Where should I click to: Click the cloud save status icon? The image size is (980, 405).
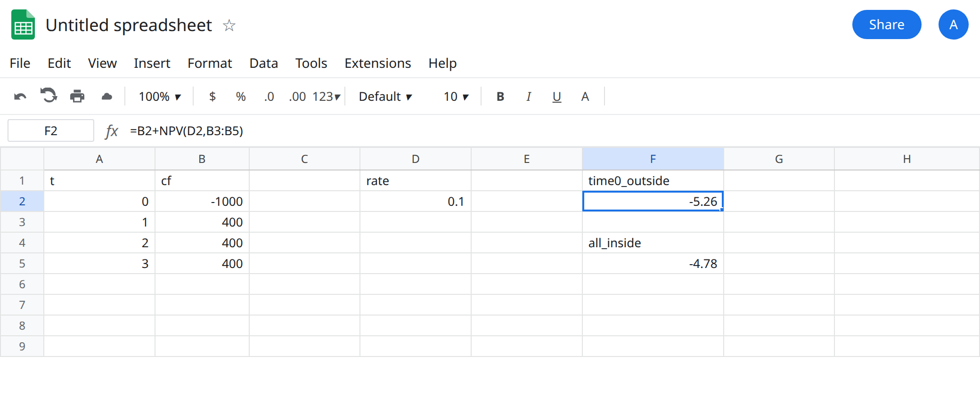click(x=107, y=97)
